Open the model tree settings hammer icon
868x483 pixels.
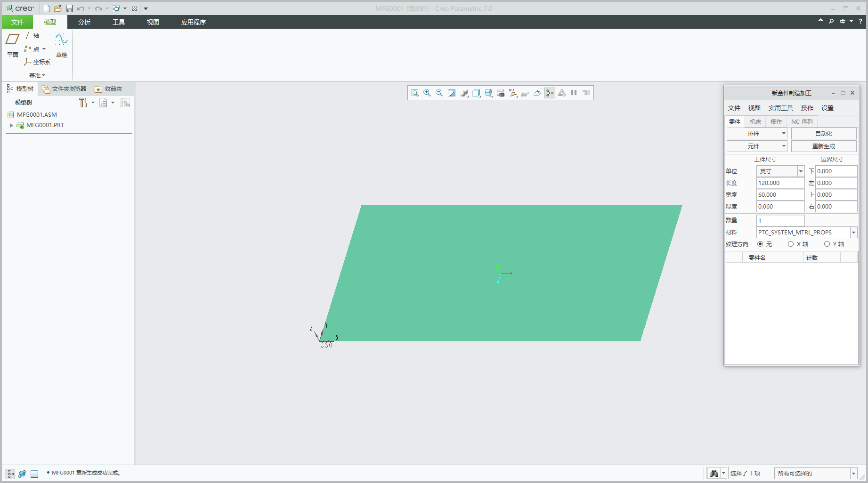[x=83, y=103]
